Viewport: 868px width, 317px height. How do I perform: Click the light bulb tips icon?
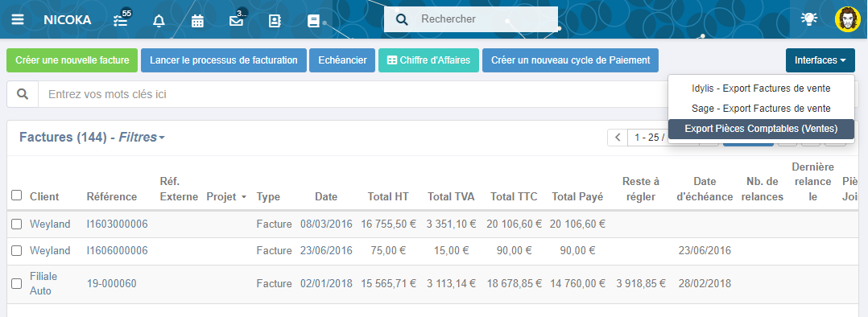808,19
